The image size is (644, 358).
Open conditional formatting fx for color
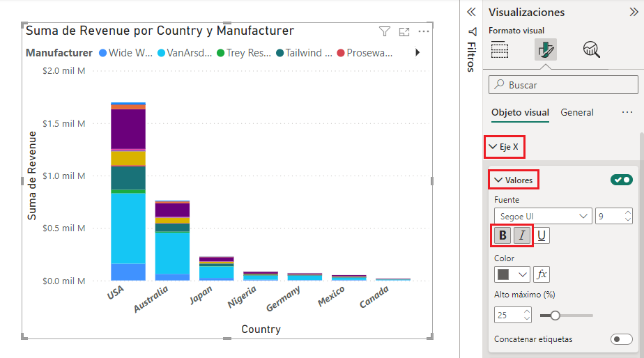[x=542, y=274]
